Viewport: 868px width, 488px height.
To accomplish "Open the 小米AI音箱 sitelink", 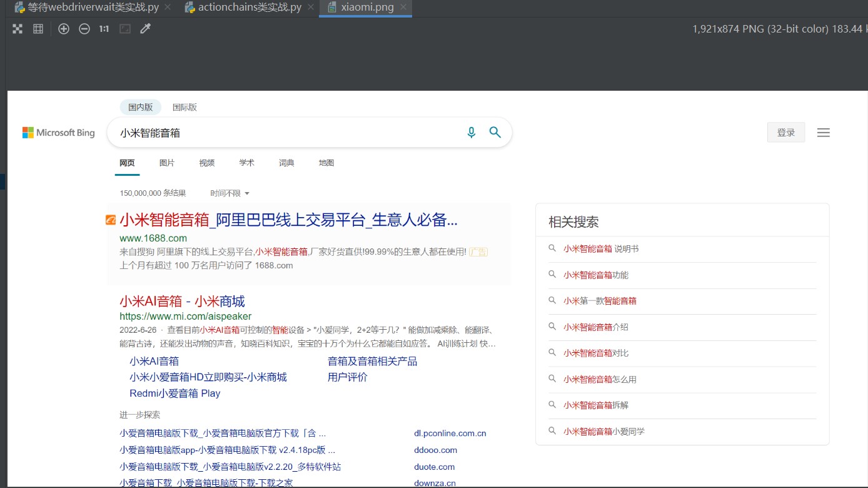I will [154, 361].
